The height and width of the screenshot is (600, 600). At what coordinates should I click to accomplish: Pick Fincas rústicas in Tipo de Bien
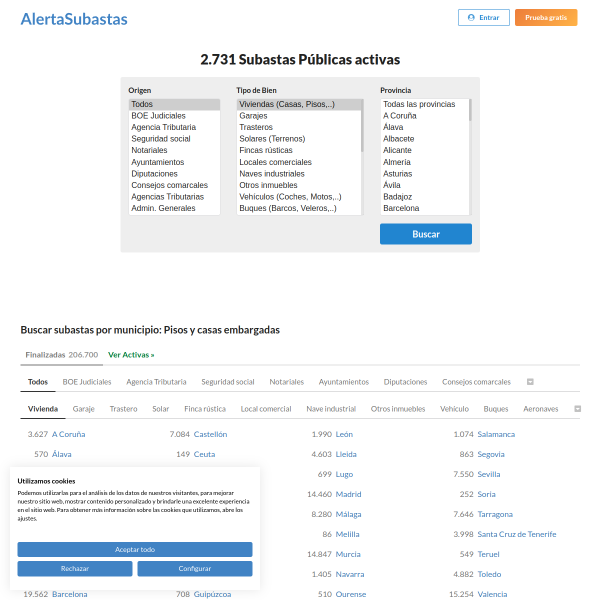[x=298, y=150]
